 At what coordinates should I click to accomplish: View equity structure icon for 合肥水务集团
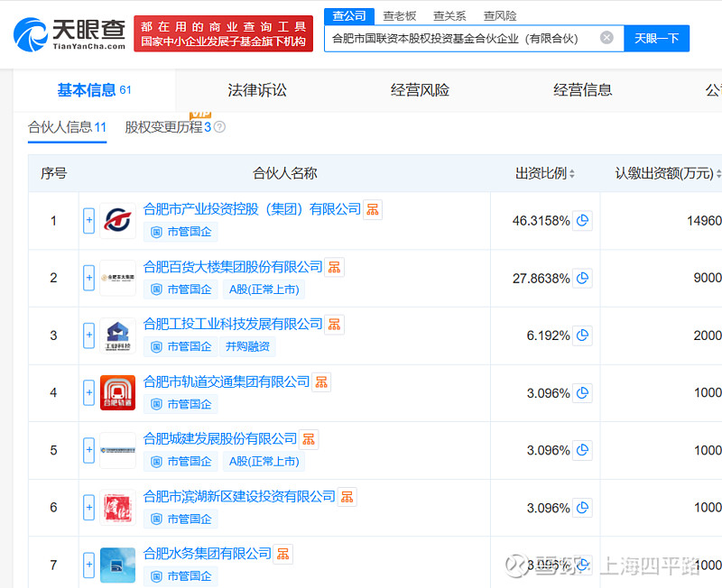pos(282,554)
